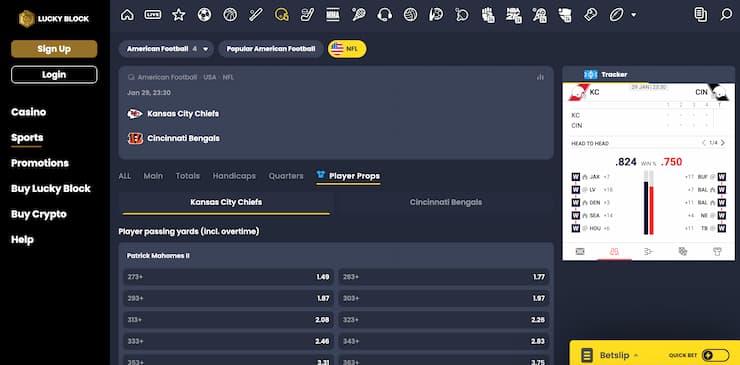This screenshot has height=365, width=740.
Task: Click the Sign Up button
Action: pos(54,49)
